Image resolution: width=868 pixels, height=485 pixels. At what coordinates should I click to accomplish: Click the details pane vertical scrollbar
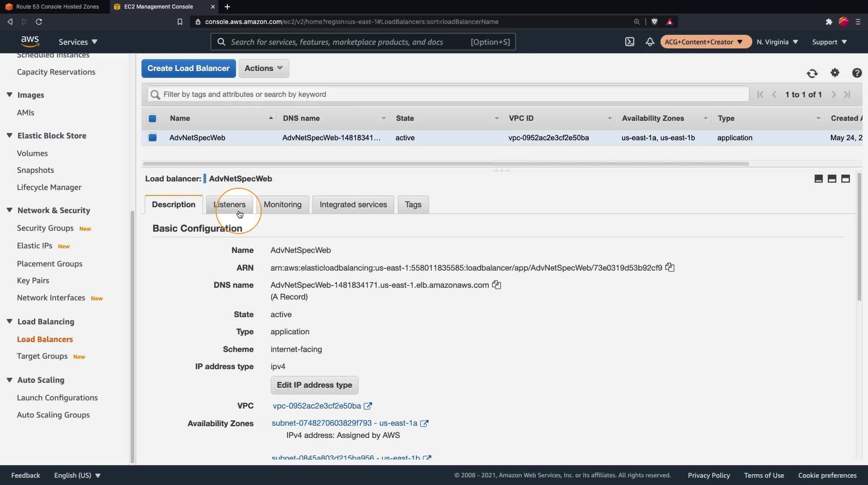[x=859, y=237]
